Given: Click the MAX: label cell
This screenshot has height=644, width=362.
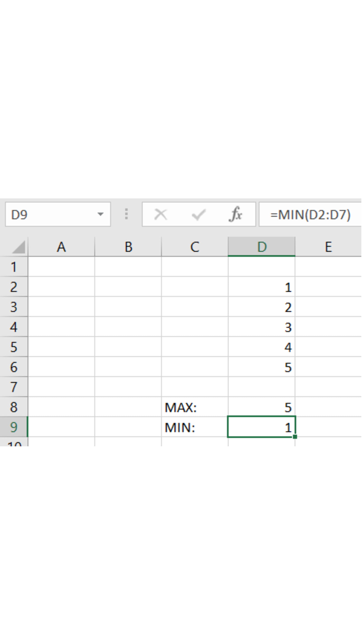Looking at the screenshot, I should click(195, 407).
